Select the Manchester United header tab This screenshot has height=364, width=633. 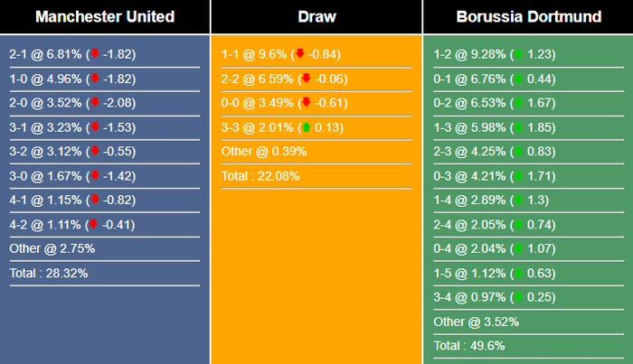(105, 17)
